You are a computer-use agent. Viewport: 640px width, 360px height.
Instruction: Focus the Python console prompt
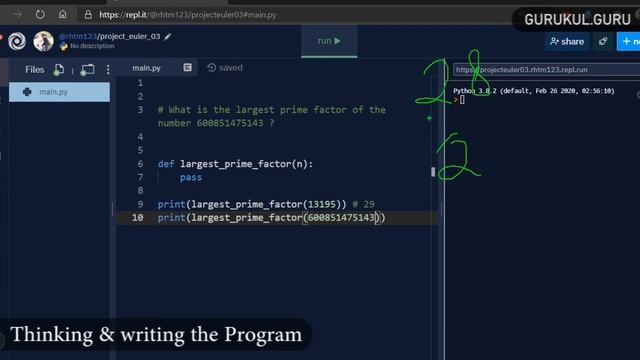point(462,100)
